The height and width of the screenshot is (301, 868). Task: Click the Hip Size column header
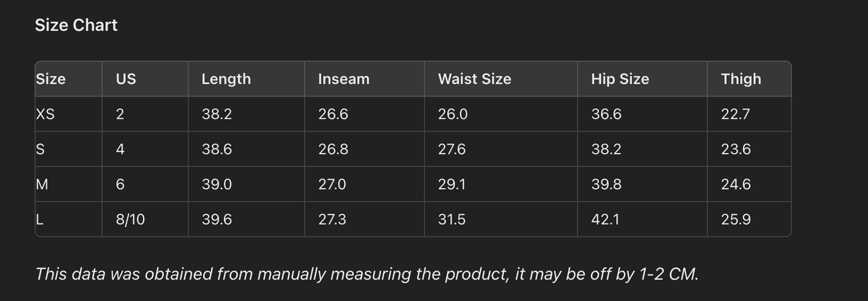[620, 79]
